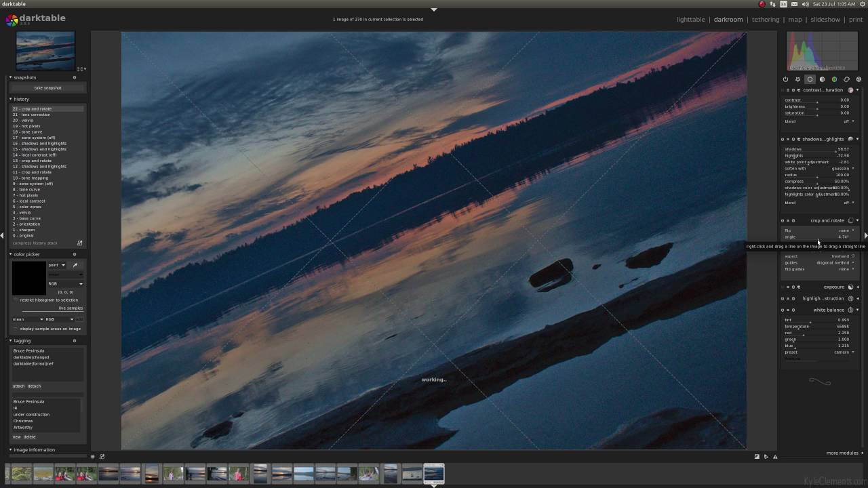Open the map view
The image size is (868, 488).
point(795,20)
